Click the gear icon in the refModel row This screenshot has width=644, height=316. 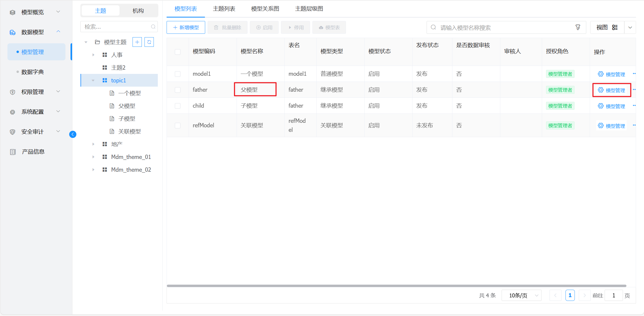point(600,125)
